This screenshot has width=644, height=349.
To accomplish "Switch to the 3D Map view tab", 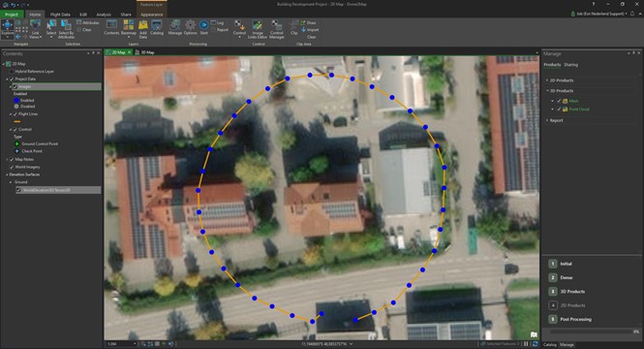I will [144, 52].
